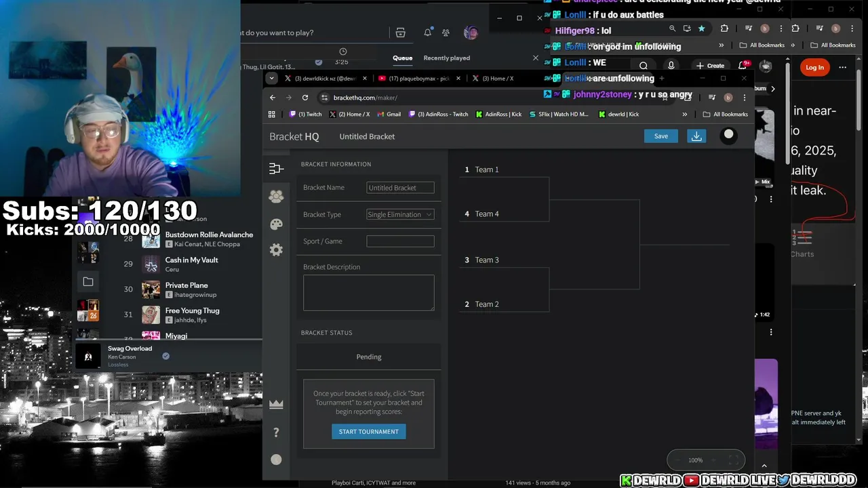The width and height of the screenshot is (868, 488).
Task: Open the Bracket Type dropdown
Action: click(x=400, y=214)
